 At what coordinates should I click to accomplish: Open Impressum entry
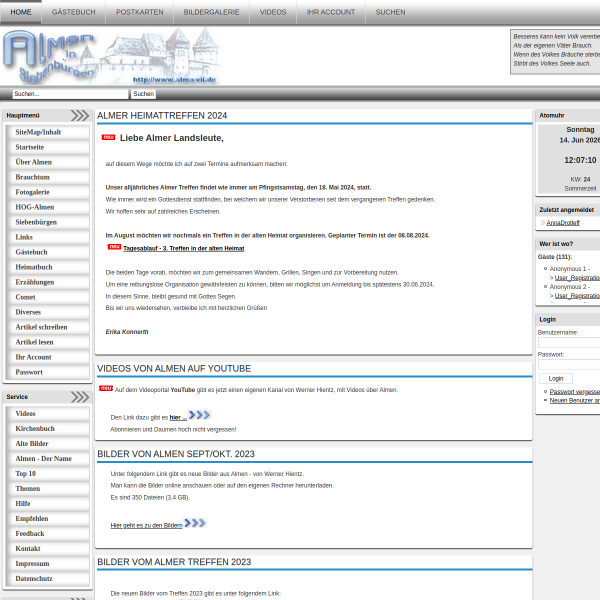pyautogui.click(x=48, y=564)
